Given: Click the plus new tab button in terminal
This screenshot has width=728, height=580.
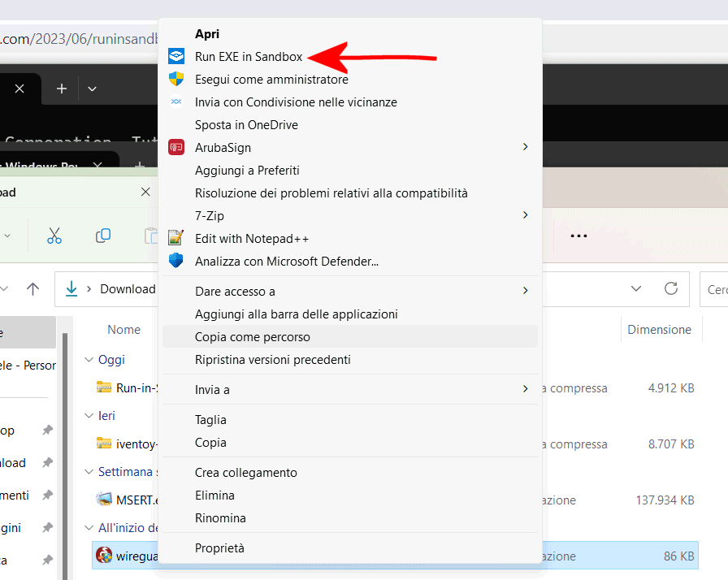Looking at the screenshot, I should coord(62,89).
